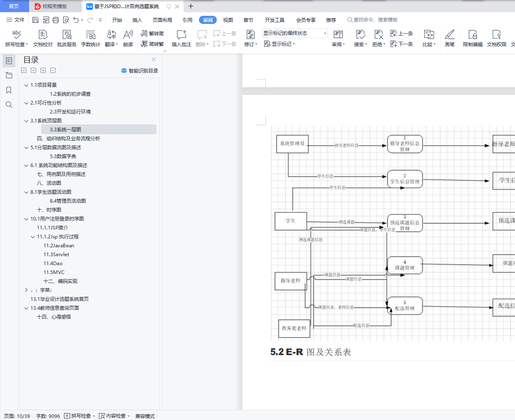
Task: Convert to traditional Chinese (繁转简)
Action: click(152, 34)
